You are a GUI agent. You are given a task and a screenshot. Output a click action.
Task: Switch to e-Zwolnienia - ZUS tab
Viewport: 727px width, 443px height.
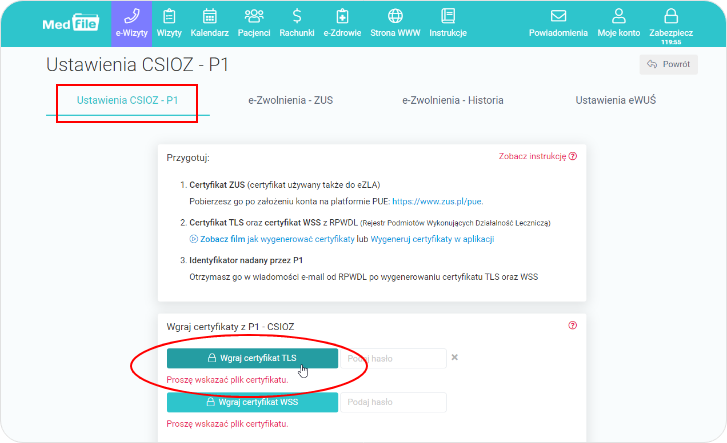291,101
